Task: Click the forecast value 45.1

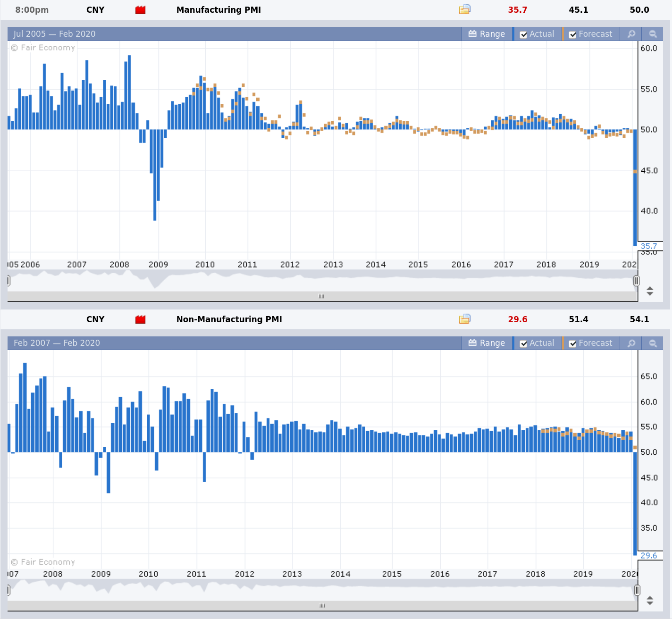Action: pyautogui.click(x=579, y=10)
